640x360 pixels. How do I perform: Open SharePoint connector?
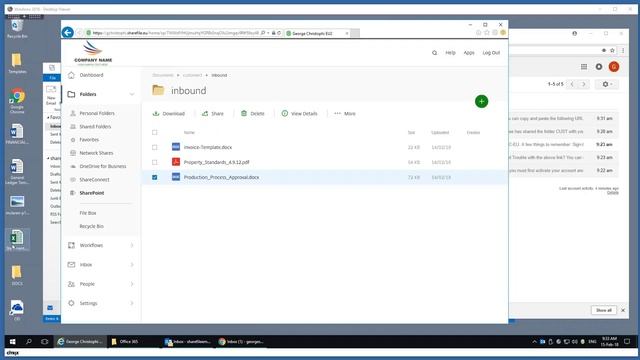pyautogui.click(x=92, y=193)
